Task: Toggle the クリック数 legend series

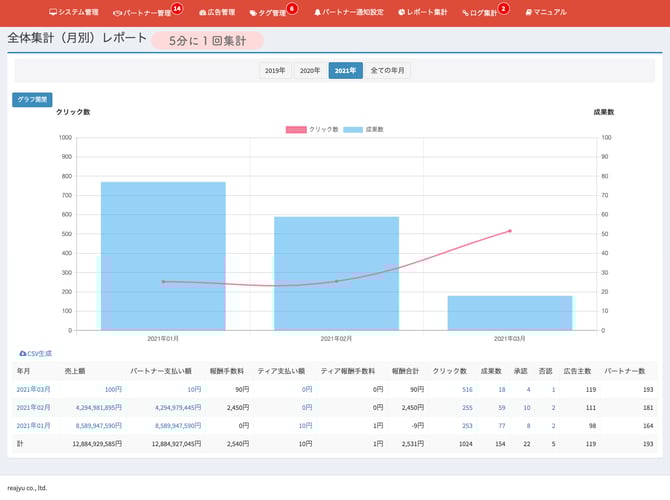Action: pos(311,129)
